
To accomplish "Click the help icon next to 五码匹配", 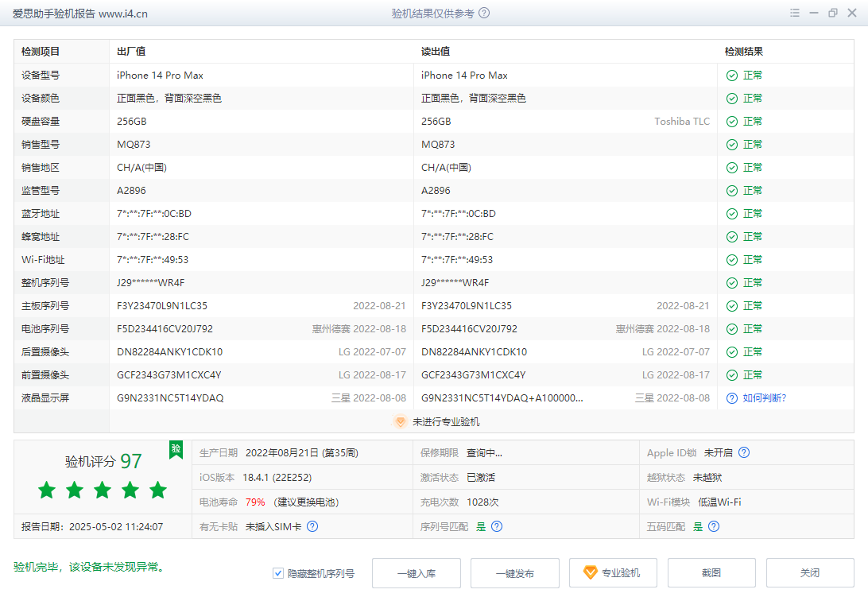I will (x=714, y=526).
